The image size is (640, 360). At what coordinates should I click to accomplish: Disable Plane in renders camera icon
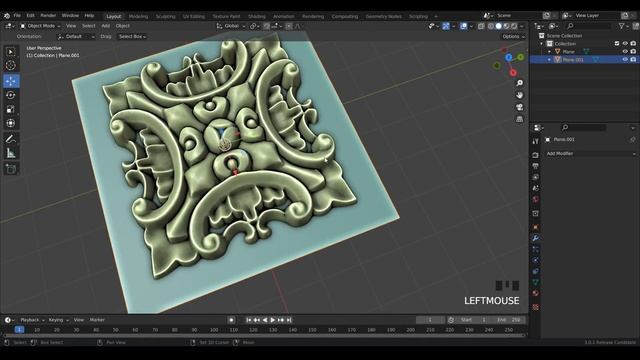(633, 51)
